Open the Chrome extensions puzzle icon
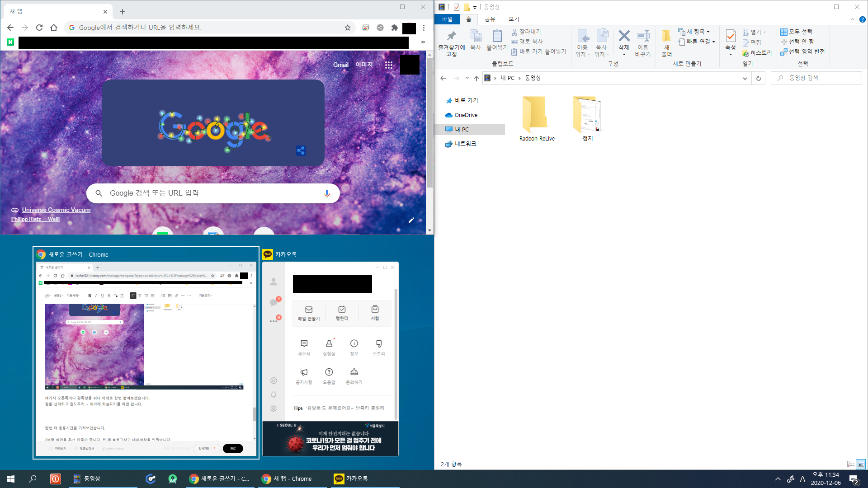This screenshot has width=868, height=488. click(x=394, y=28)
